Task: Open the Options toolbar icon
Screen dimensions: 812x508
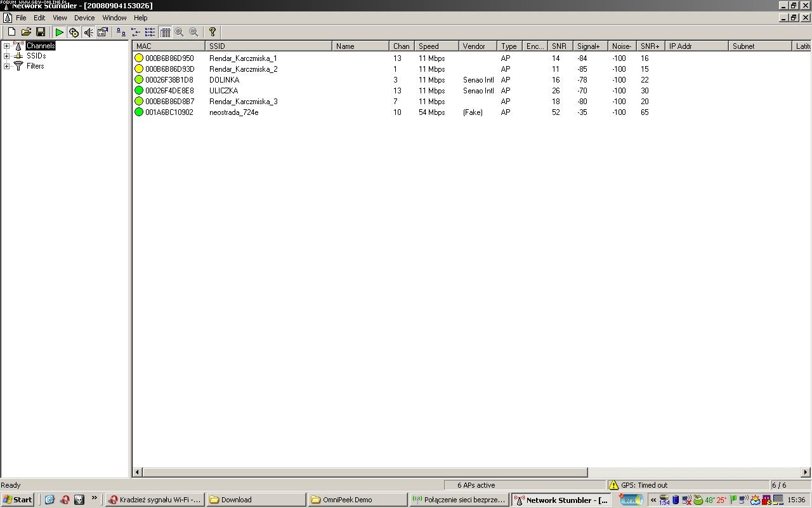Action: pyautogui.click(x=103, y=32)
